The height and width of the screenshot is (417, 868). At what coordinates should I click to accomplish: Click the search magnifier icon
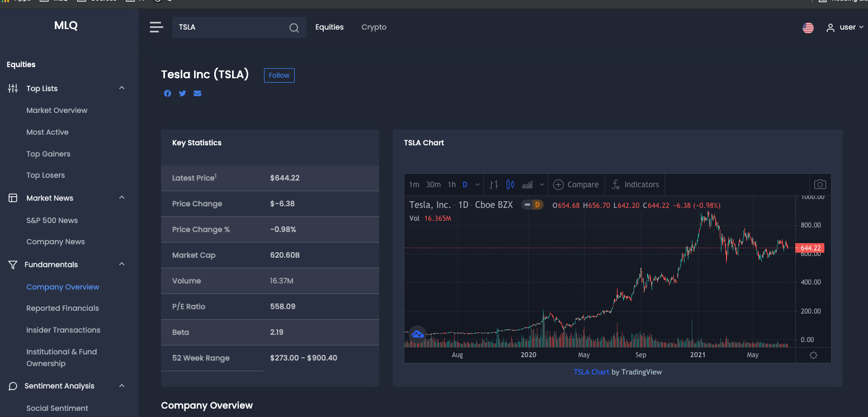(294, 28)
